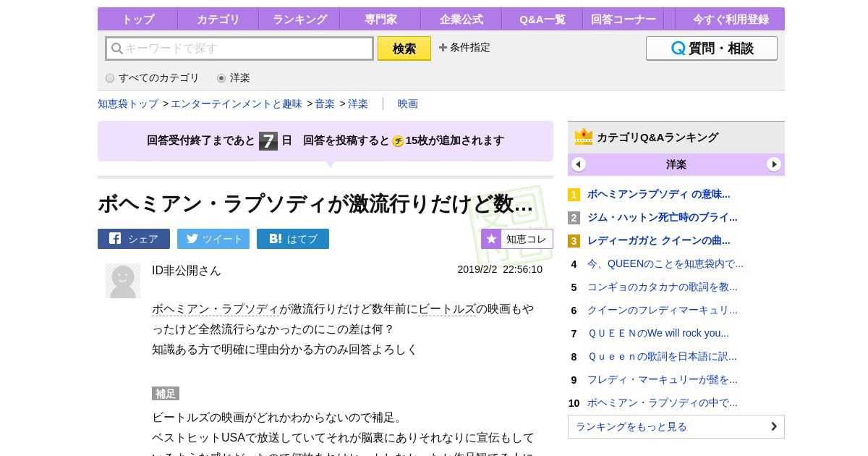Click the 補足 label

pos(166,394)
